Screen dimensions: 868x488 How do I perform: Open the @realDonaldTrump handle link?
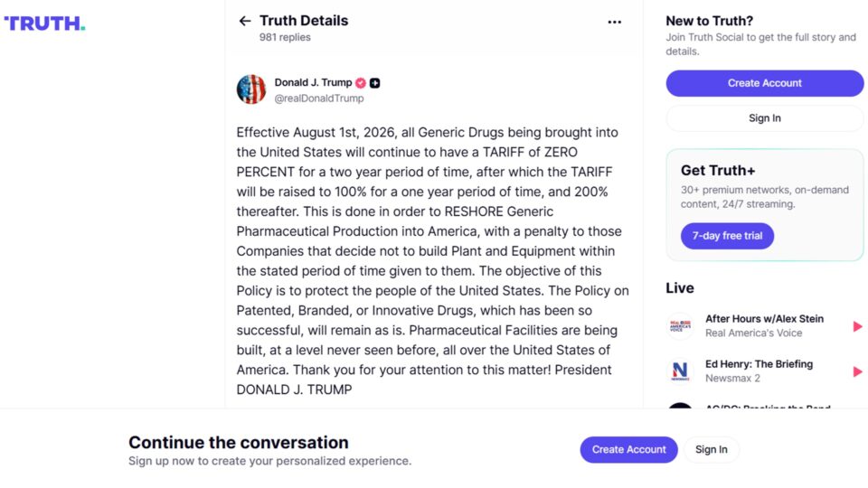(x=319, y=98)
